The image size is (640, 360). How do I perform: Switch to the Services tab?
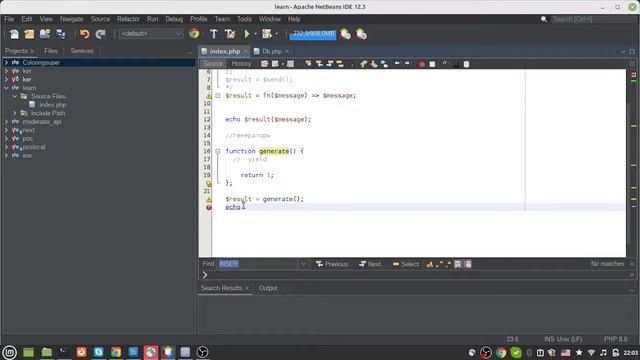click(82, 51)
